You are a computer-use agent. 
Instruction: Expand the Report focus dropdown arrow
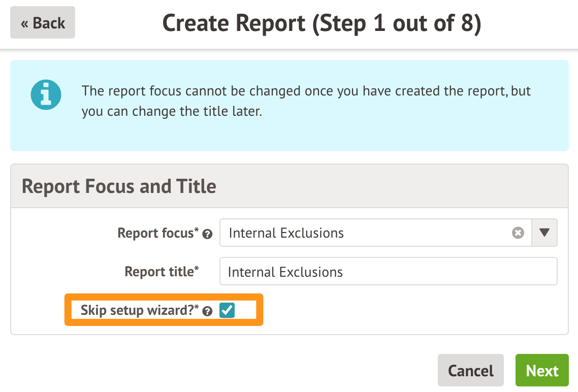click(544, 233)
